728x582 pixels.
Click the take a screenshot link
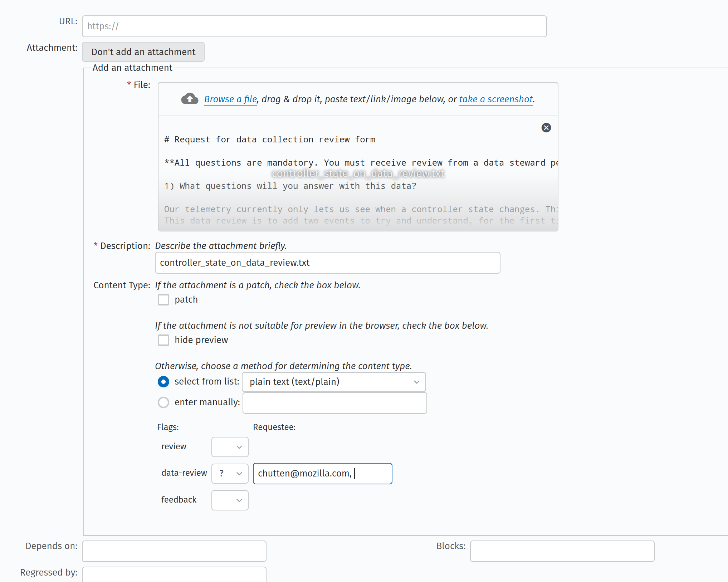tap(496, 99)
